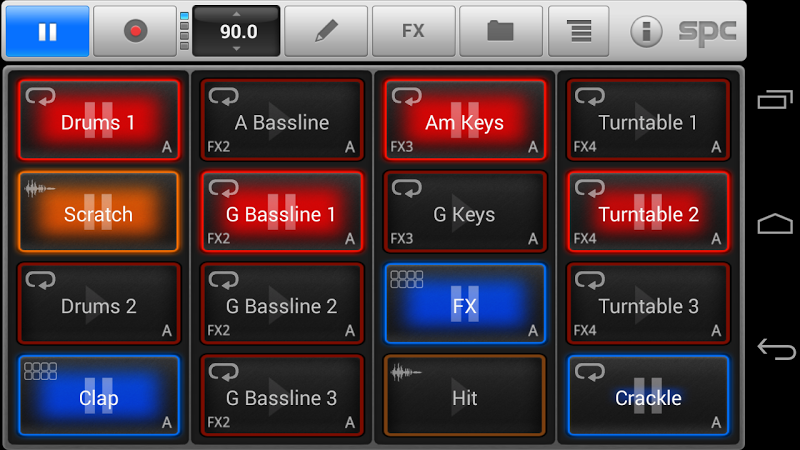Click the grid icon on blue FX pad
The width and height of the screenshot is (800, 450).
(407, 279)
